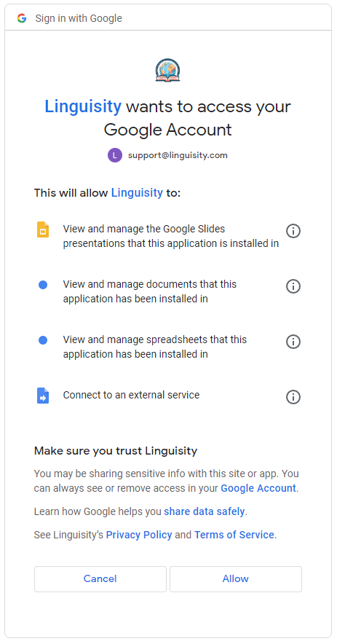Screen dimensions: 337x644
Task: Open the Google Account link
Action: tap(258, 488)
